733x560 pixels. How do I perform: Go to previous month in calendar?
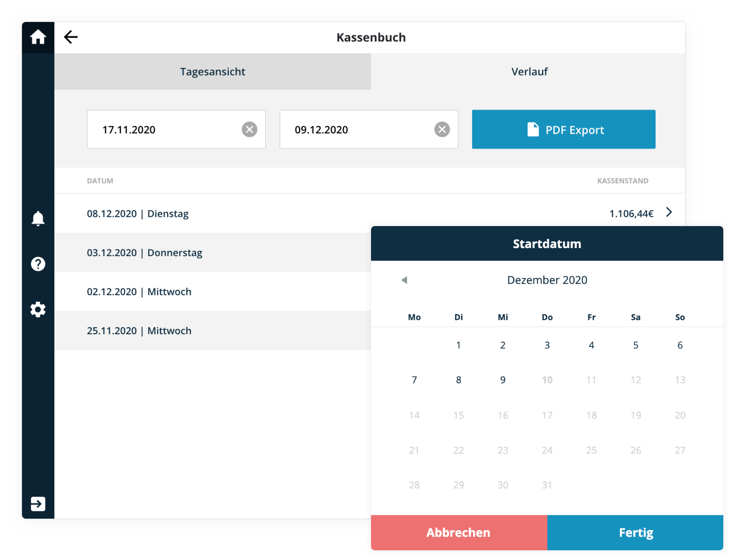(x=404, y=280)
